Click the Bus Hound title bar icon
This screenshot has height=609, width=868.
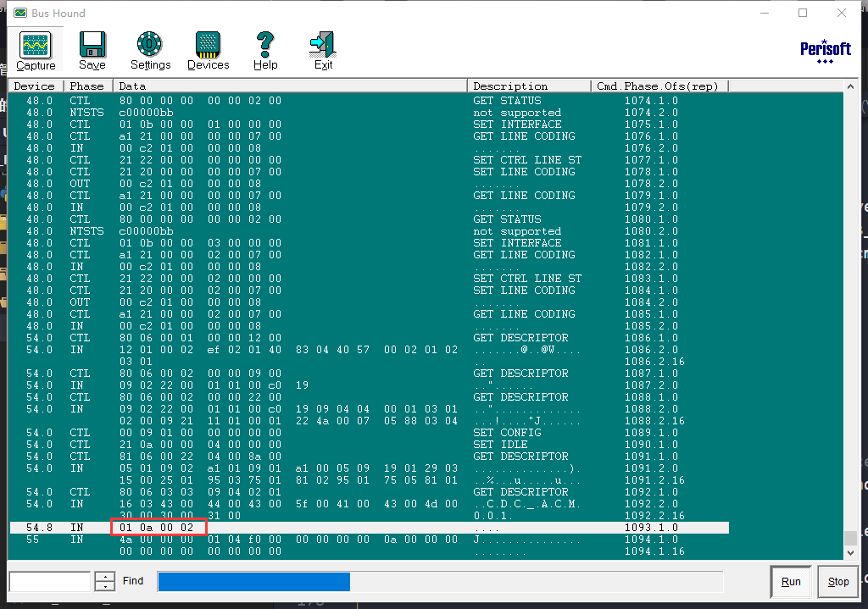click(x=19, y=14)
